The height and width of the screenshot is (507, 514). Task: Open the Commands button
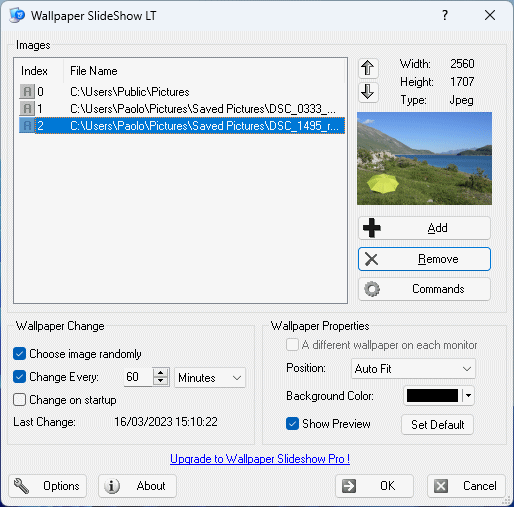424,289
